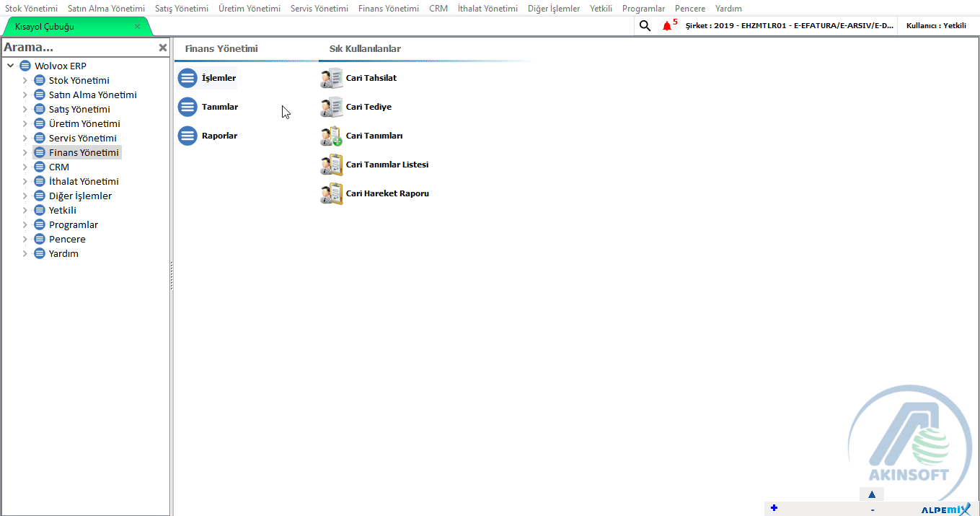Click the Yetkili tree icon
Viewport: 980px width, 516px height.
tap(40, 210)
